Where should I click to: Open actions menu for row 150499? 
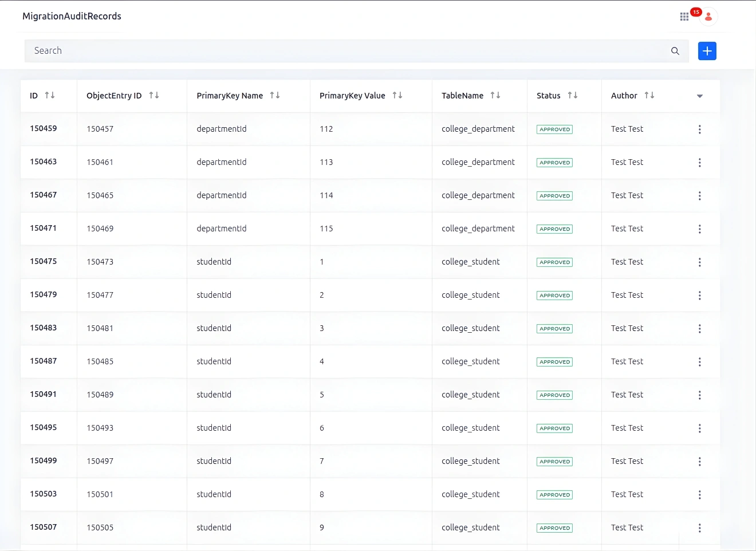click(x=700, y=462)
